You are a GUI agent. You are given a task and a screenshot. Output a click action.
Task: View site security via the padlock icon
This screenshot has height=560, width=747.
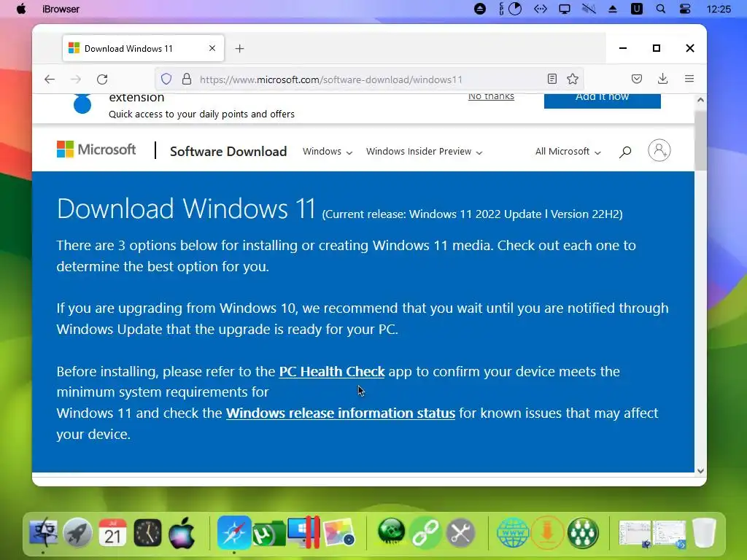pos(187,79)
